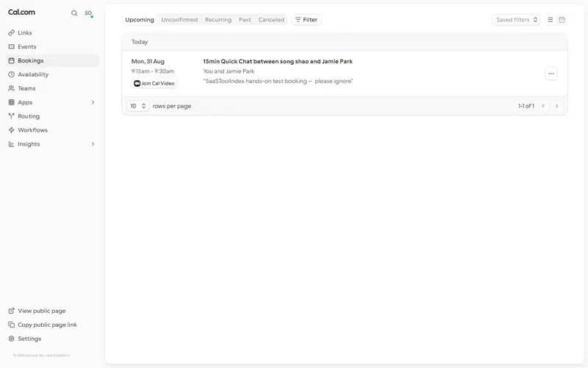Click the Bookings calendar icon in sidebar
This screenshot has width=588, height=368.
click(x=12, y=60)
